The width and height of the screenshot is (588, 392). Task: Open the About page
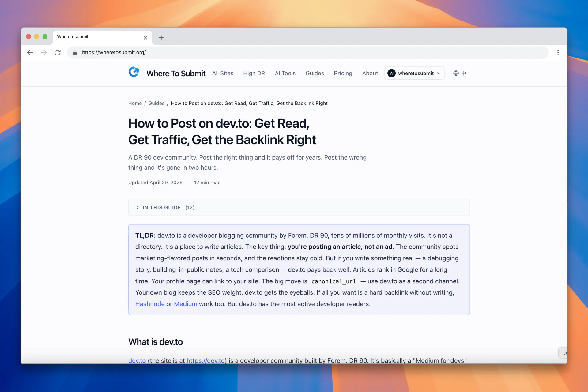click(370, 73)
